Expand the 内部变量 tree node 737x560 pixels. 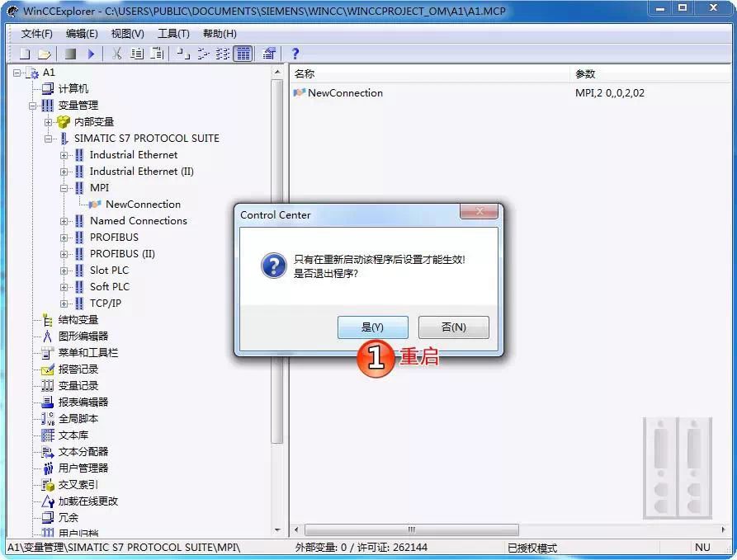(x=48, y=122)
